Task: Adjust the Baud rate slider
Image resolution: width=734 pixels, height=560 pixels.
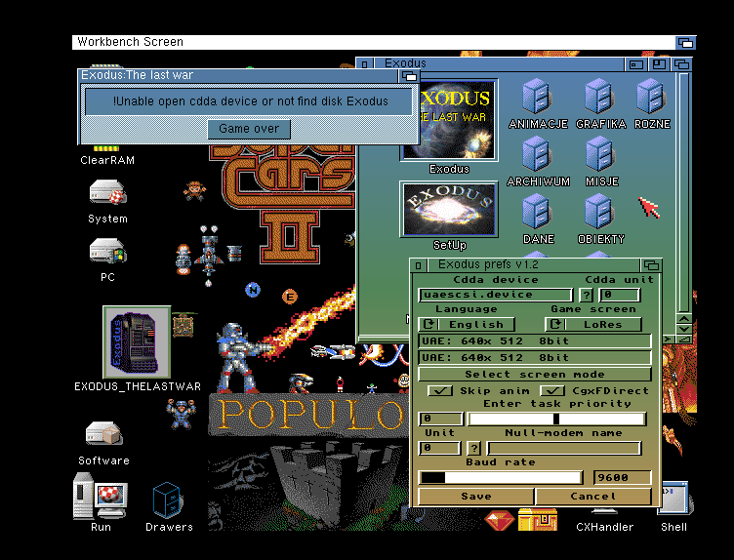Action: [x=501, y=478]
